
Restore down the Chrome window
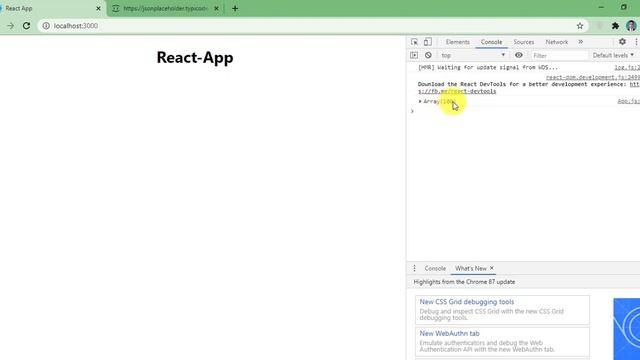623,7
